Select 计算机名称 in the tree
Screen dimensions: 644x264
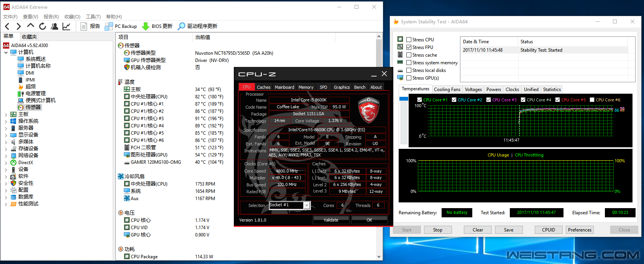[x=38, y=66]
